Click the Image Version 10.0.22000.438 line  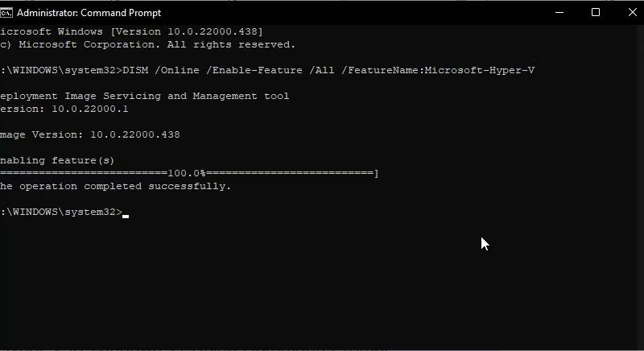pyautogui.click(x=90, y=134)
